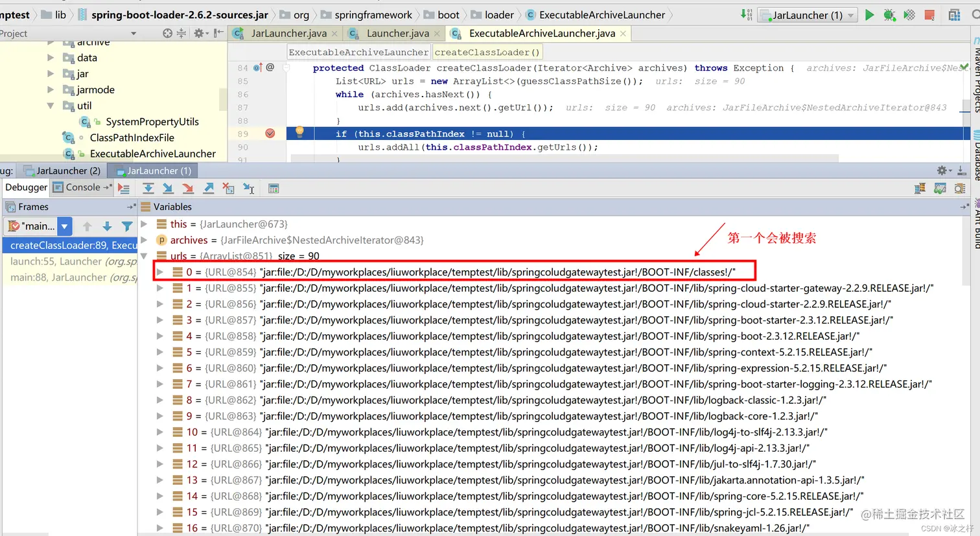980x536 pixels.
Task: Open Evaluate Expression calculator icon
Action: (x=274, y=189)
